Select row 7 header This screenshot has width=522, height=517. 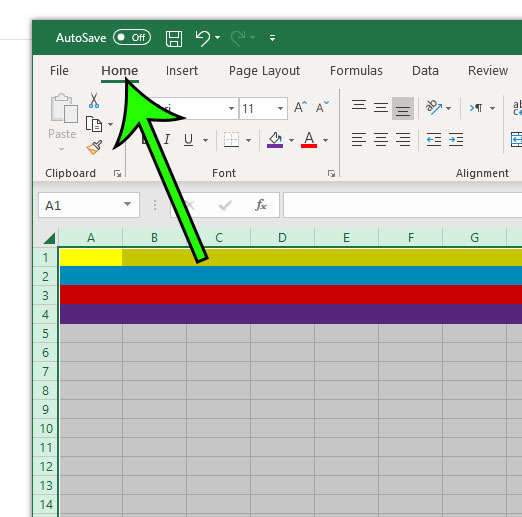pos(46,371)
